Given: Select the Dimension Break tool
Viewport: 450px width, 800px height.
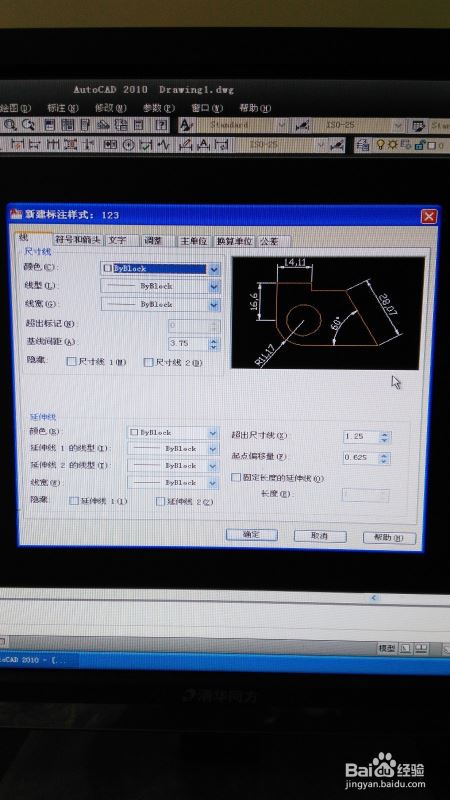Looking at the screenshot, I should 89,145.
